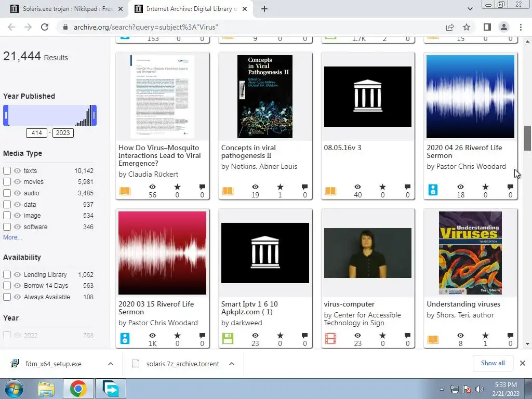The height and width of the screenshot is (399, 532).
Task: Click views eye icon on 08.05.16v 3 card
Action: [x=357, y=187]
